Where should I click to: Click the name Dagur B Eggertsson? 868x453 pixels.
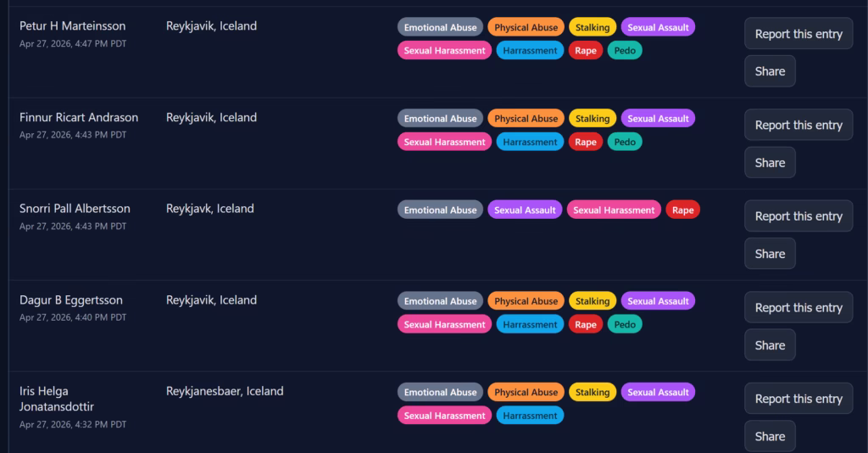71,300
